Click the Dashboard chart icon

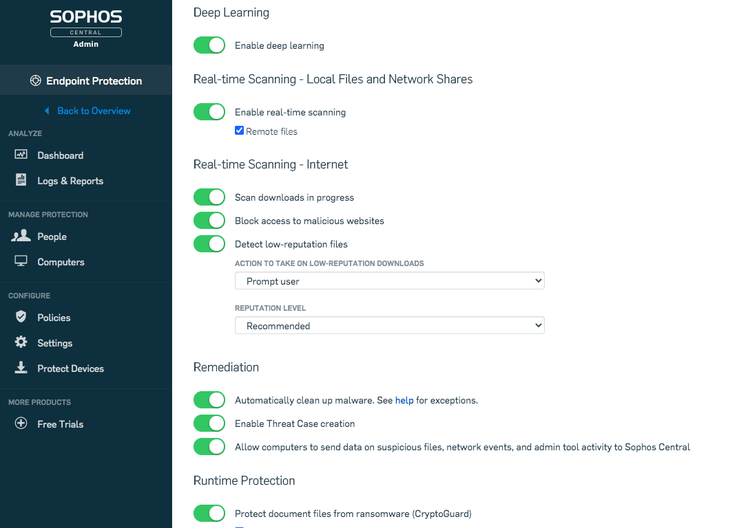coord(21,154)
